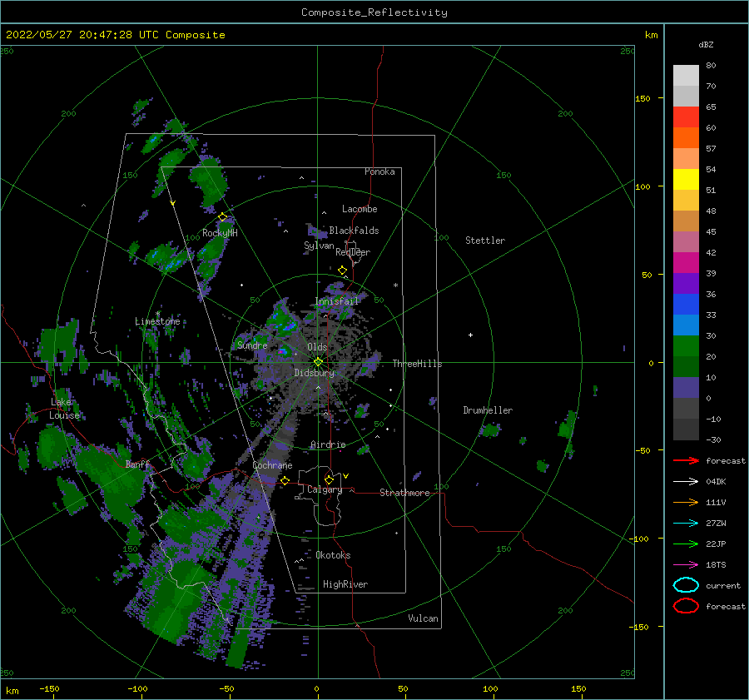The image size is (749, 700).
Task: Click the cyan 27ZW arrow icon
Action: [x=686, y=524]
